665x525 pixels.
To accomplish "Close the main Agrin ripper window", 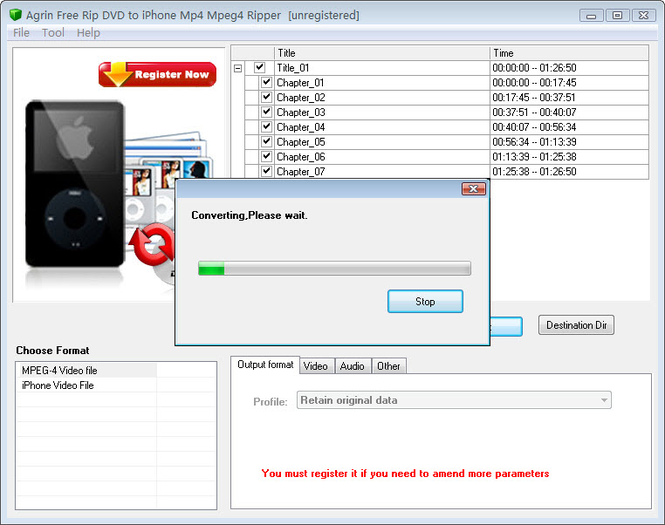I will 644,16.
